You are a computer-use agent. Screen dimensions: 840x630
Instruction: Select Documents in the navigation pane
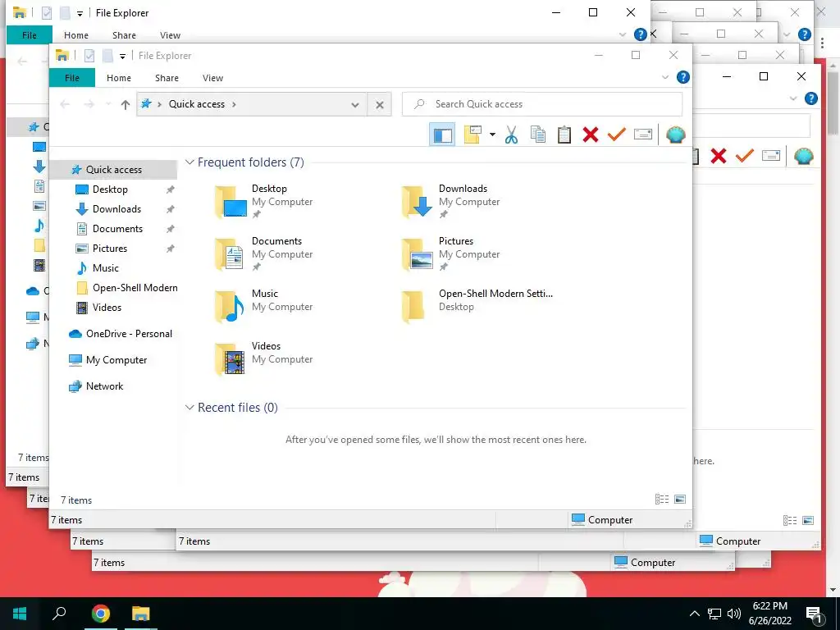[x=117, y=229]
